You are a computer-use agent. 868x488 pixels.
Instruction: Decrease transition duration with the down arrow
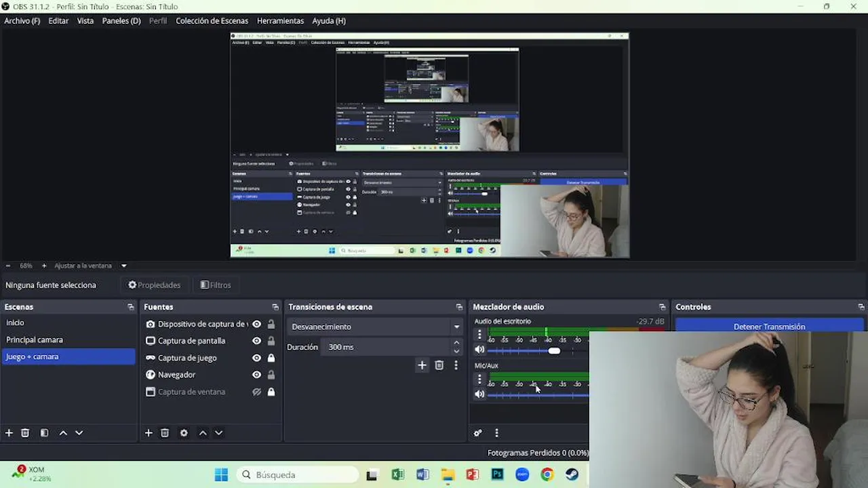click(x=456, y=351)
